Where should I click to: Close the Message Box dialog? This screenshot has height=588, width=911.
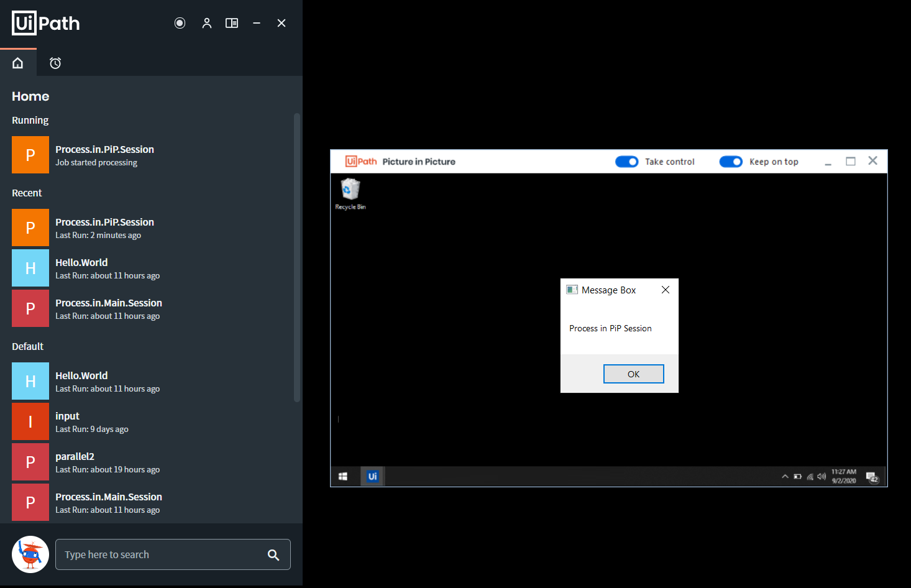666,290
